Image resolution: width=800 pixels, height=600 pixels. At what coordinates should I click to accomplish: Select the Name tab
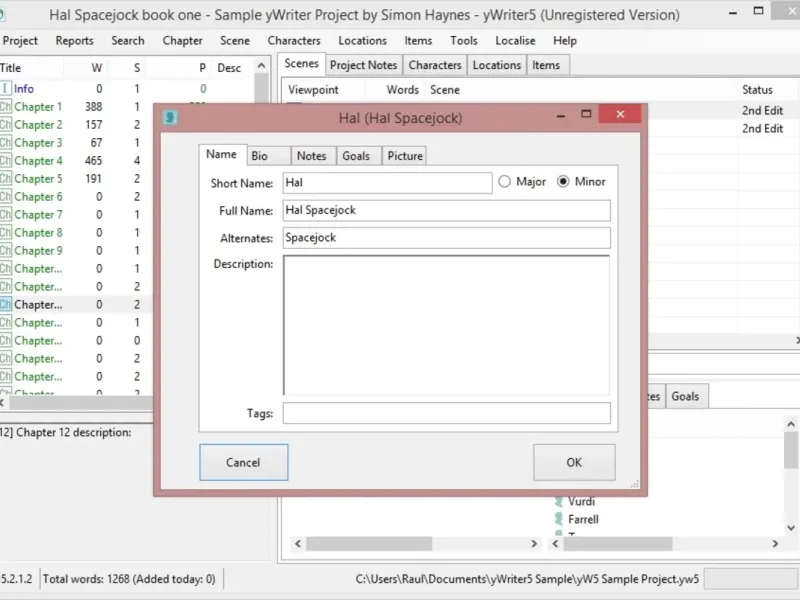222,155
